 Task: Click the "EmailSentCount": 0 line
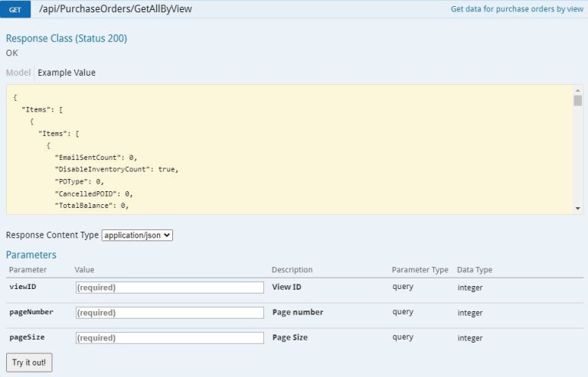pyautogui.click(x=96, y=158)
